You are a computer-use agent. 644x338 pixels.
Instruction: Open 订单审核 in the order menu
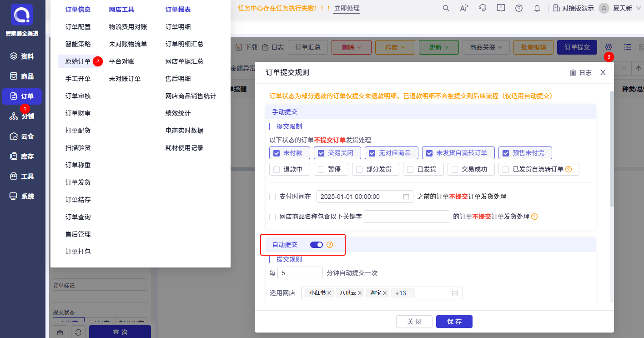coord(78,96)
